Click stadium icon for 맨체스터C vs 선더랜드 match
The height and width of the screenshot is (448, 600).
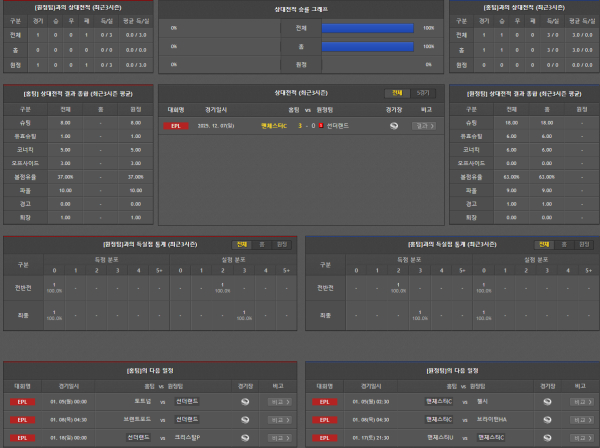[x=394, y=126]
